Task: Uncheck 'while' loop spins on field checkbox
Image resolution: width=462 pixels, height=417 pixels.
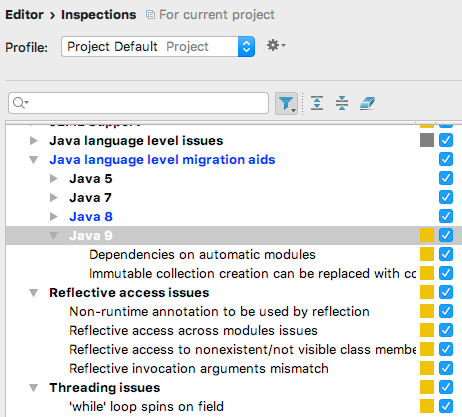Action: (446, 406)
